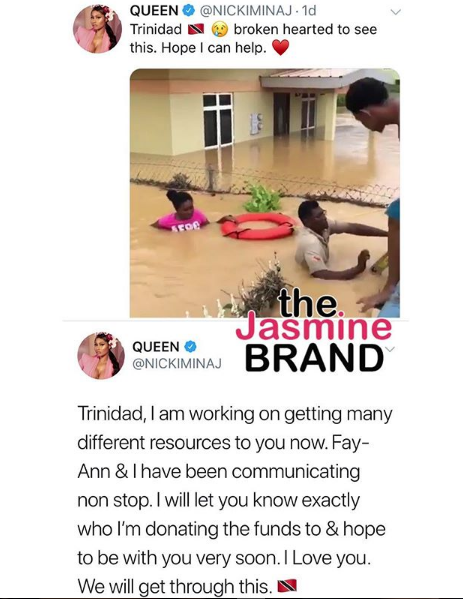Image resolution: width=463 pixels, height=599 pixels.
Task: Open the @NICKIMINAJ handle under second QUEEN
Action: pos(176,364)
